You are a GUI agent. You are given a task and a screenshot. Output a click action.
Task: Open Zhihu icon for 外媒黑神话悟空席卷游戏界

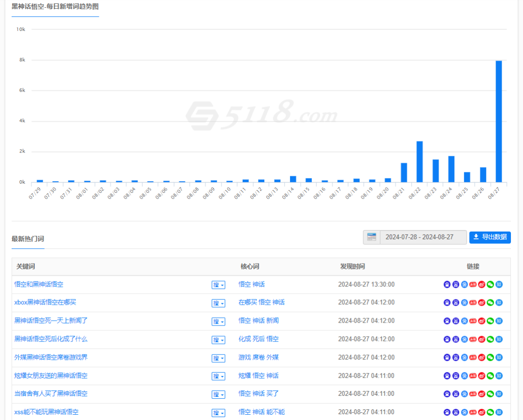(x=499, y=358)
